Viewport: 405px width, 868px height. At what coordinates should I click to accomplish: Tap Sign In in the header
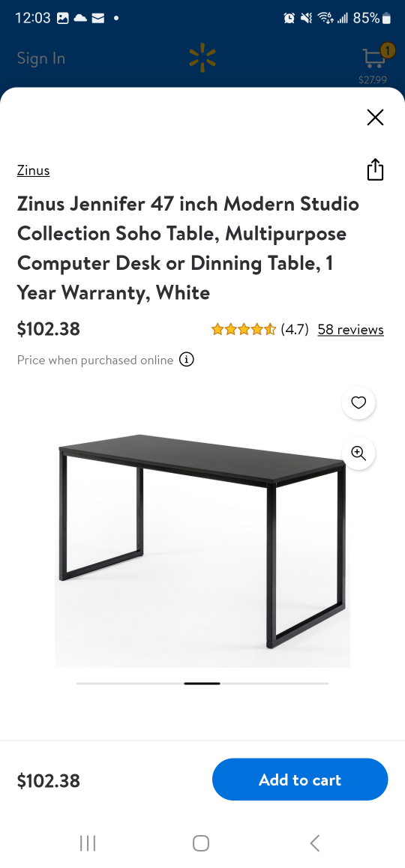(41, 58)
